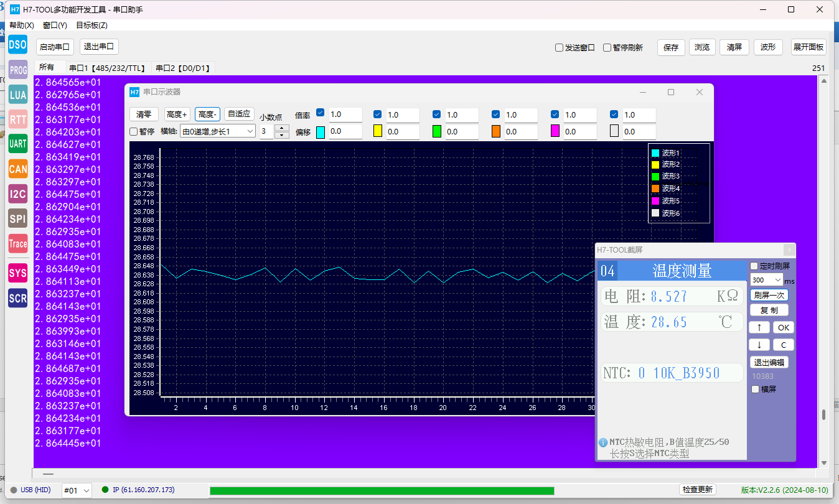Screen dimensions: 839x504
Task: Click the 退出编辑 button
Action: click(x=769, y=363)
